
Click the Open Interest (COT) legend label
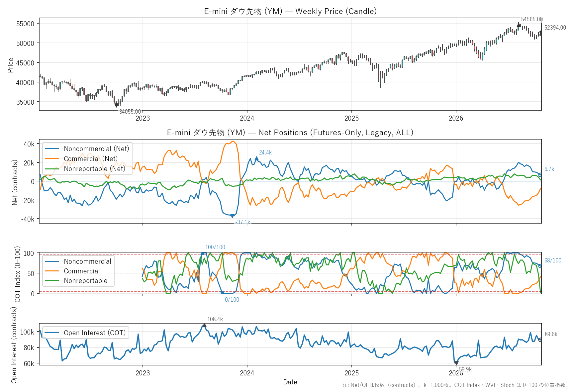95,333
